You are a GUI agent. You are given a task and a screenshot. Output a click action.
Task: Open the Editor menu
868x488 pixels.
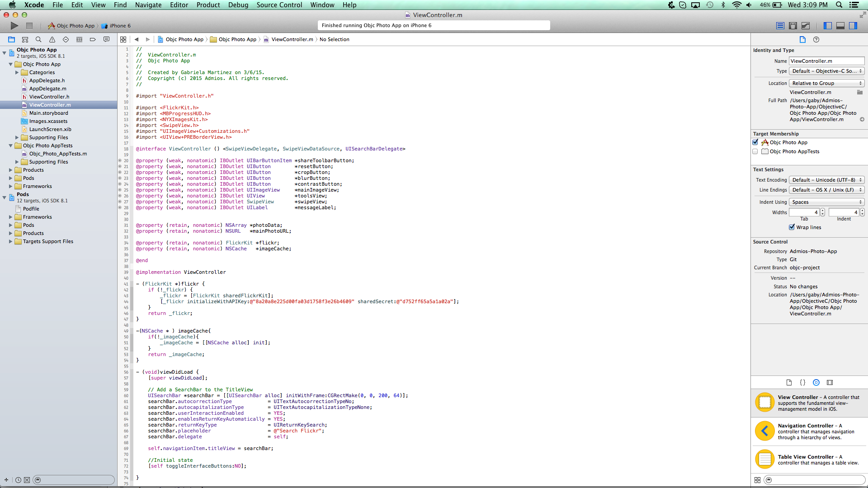(x=179, y=5)
